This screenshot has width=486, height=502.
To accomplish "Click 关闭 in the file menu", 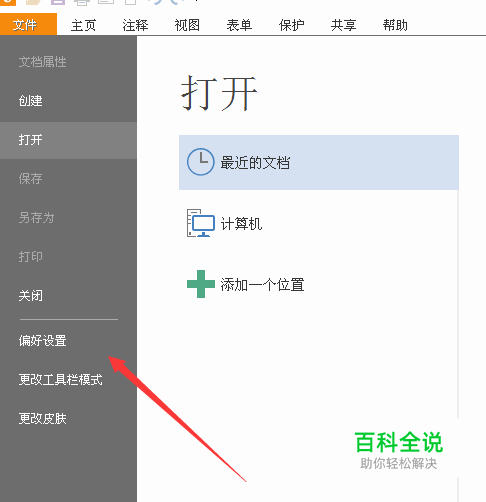I will (30, 296).
